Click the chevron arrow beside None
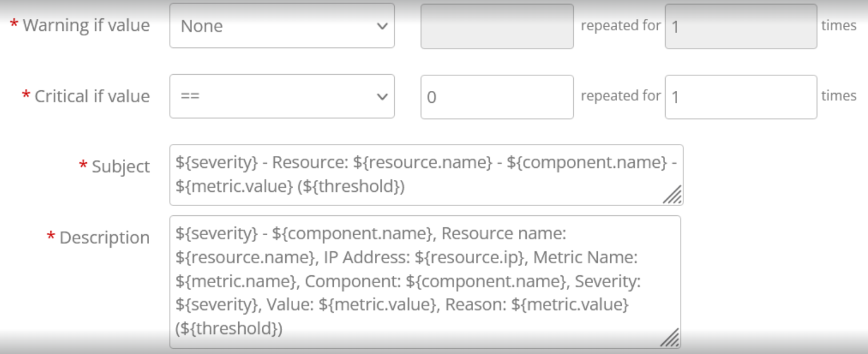 (382, 26)
